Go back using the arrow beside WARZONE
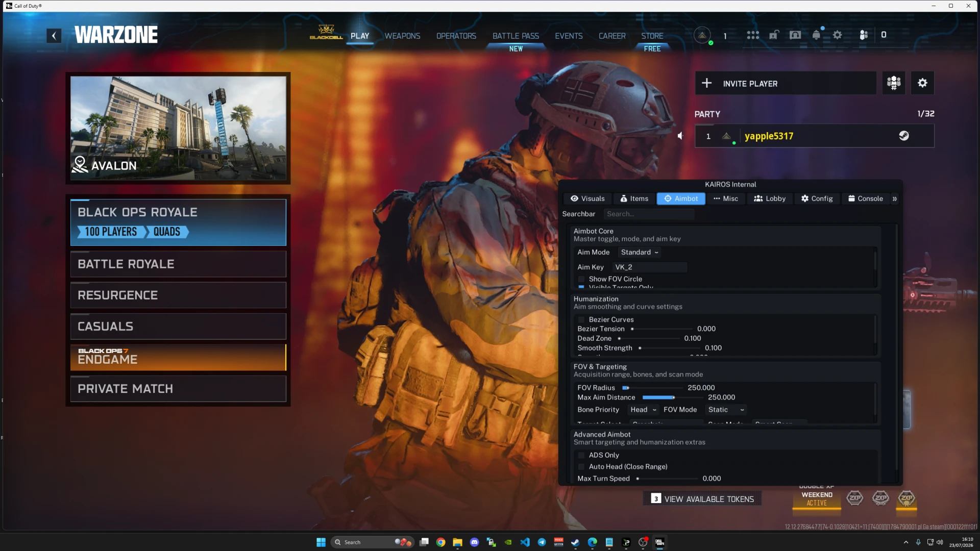Viewport: 980px width, 551px height. coord(54,36)
